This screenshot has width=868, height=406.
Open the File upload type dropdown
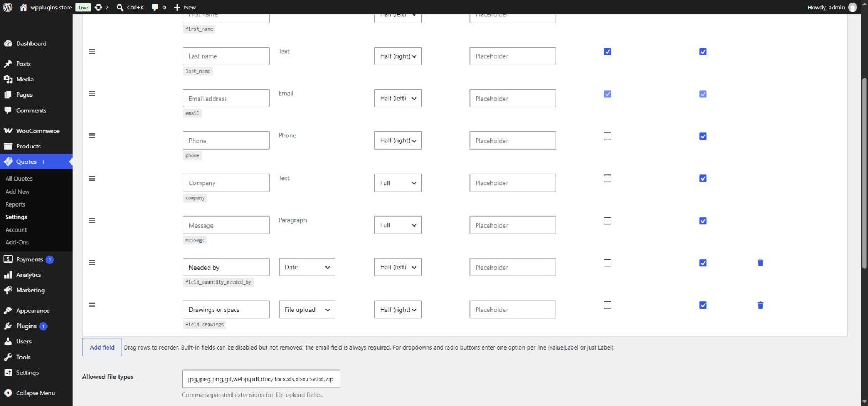tap(307, 310)
